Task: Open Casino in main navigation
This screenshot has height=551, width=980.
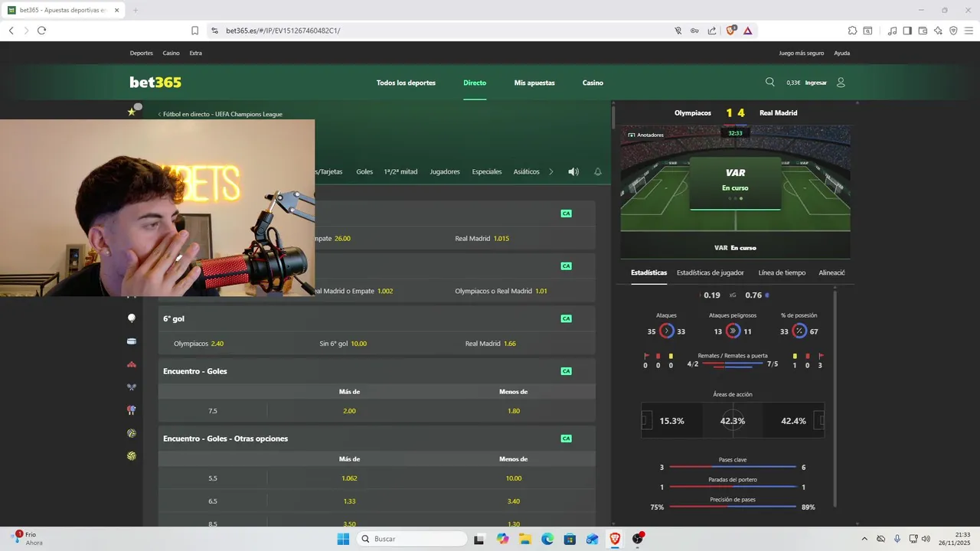Action: [x=593, y=83]
